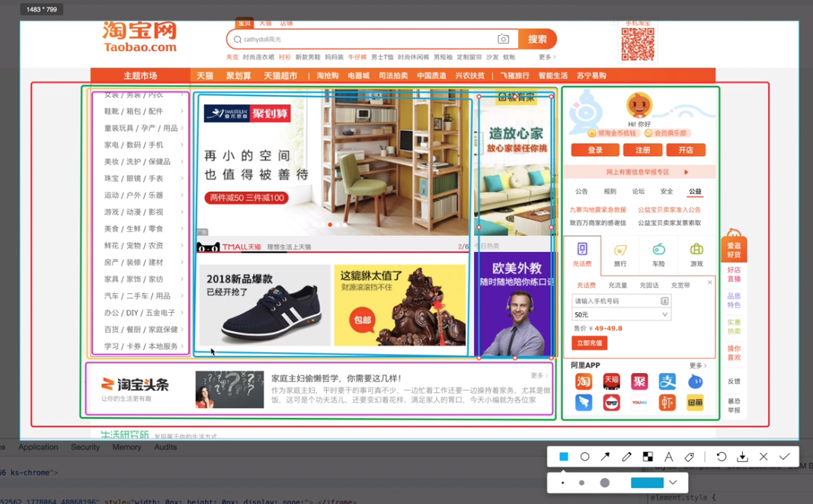Image resolution: width=813 pixels, height=504 pixels.
Task: Click the 手机淘宝 QR code
Action: coord(638,44)
